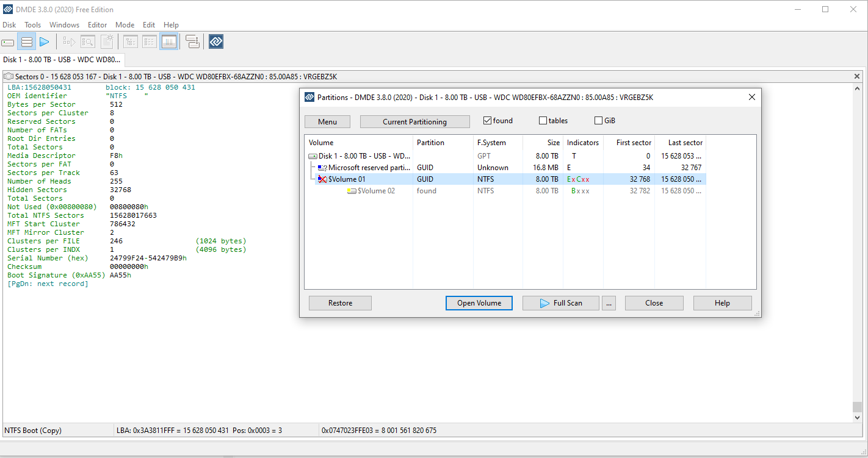Click the Last sector column header

click(680, 143)
